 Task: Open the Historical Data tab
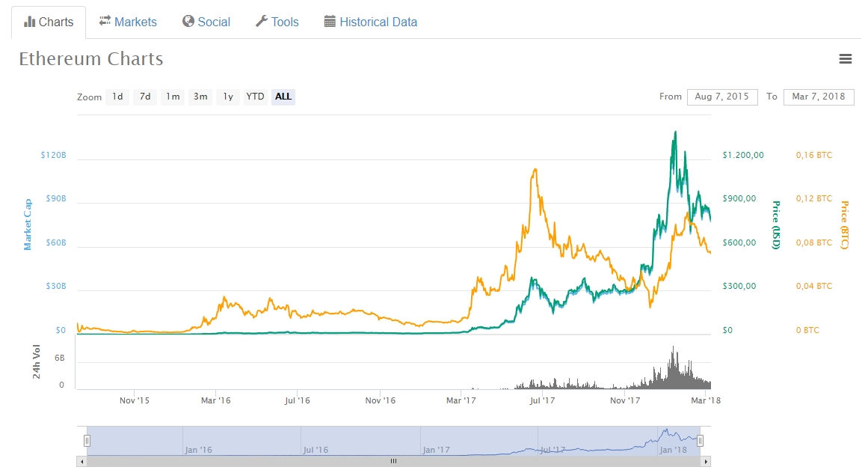click(370, 22)
